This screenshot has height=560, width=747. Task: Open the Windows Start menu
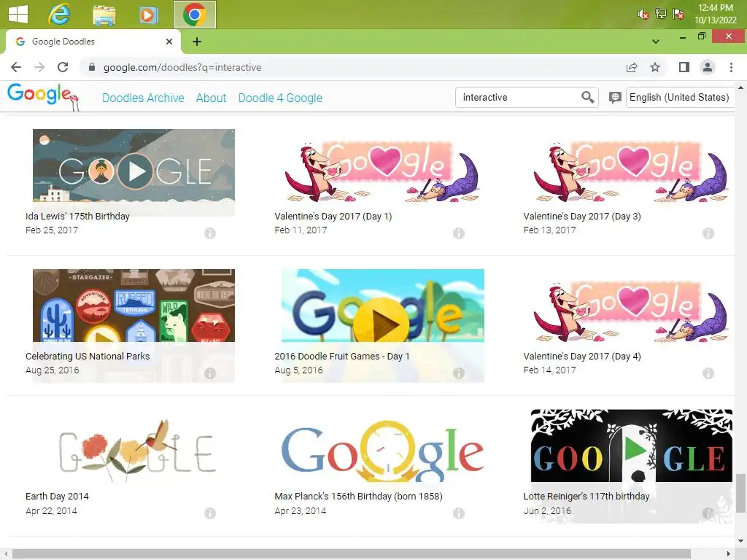tap(18, 15)
